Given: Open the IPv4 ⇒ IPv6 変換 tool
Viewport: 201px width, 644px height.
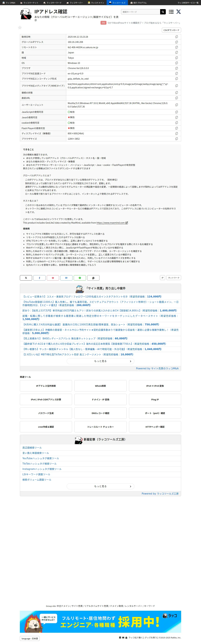Looking at the screenshot, I should pos(155,386).
